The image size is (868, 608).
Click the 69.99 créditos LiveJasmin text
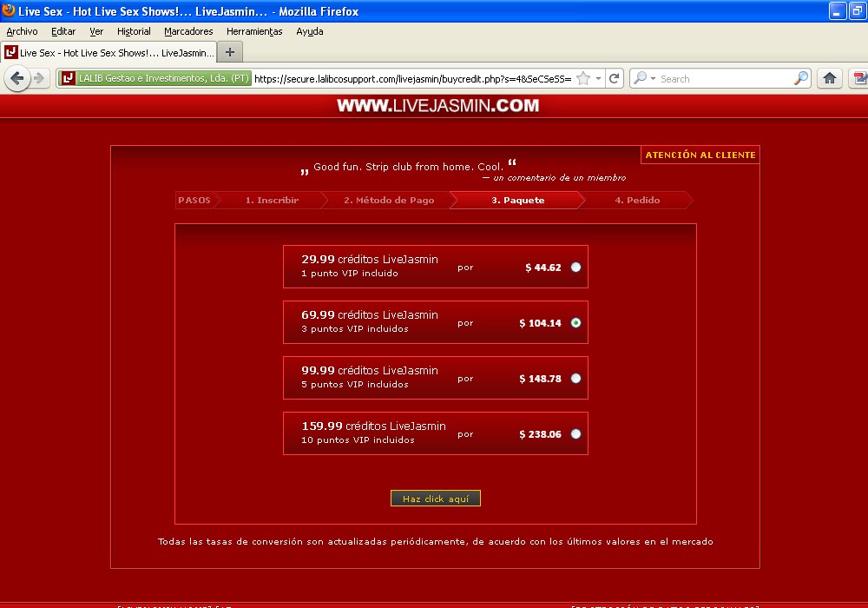[370, 314]
